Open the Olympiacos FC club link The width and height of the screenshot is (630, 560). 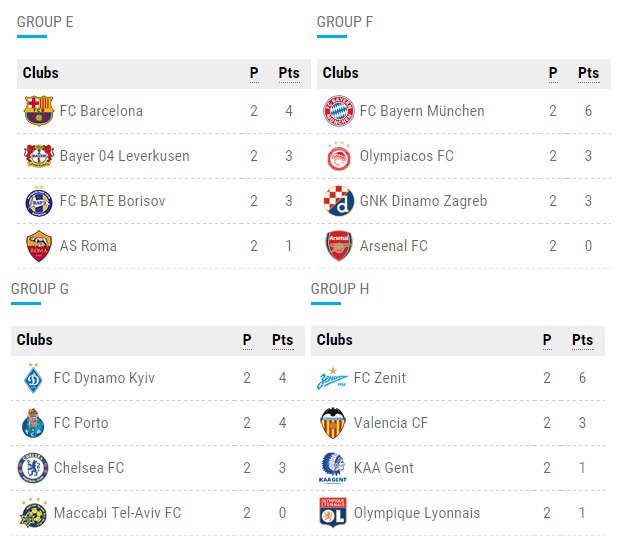click(x=406, y=156)
